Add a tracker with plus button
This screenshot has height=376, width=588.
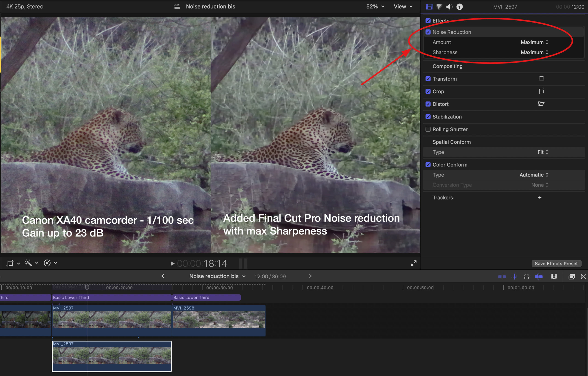(539, 197)
